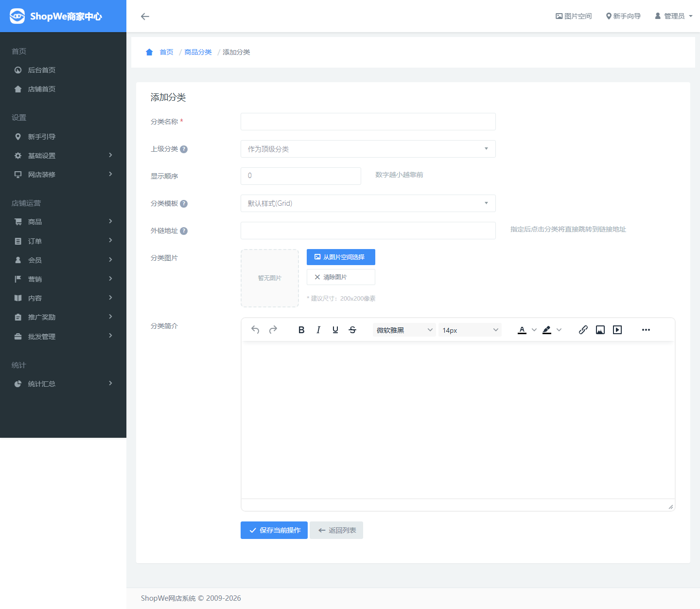Expand 统计汇总 sidebar menu
Viewport: 700px width, 609px height.
point(63,384)
